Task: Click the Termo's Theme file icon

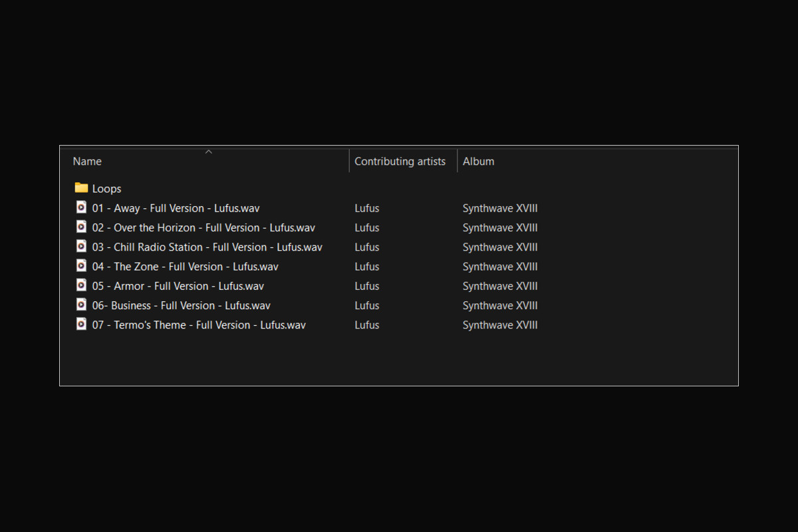Action: (81, 325)
